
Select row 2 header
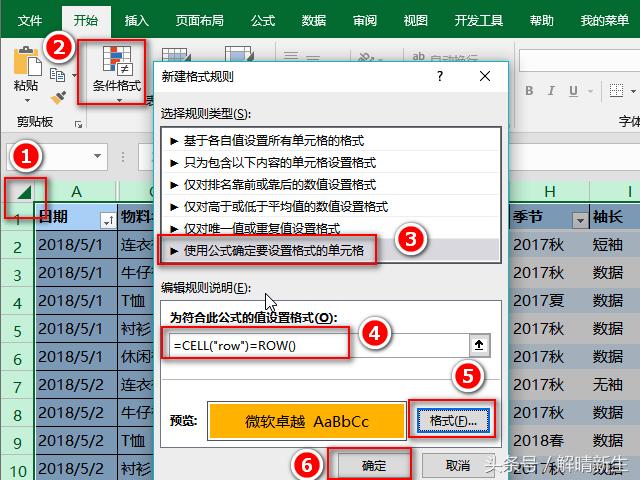pyautogui.click(x=17, y=247)
